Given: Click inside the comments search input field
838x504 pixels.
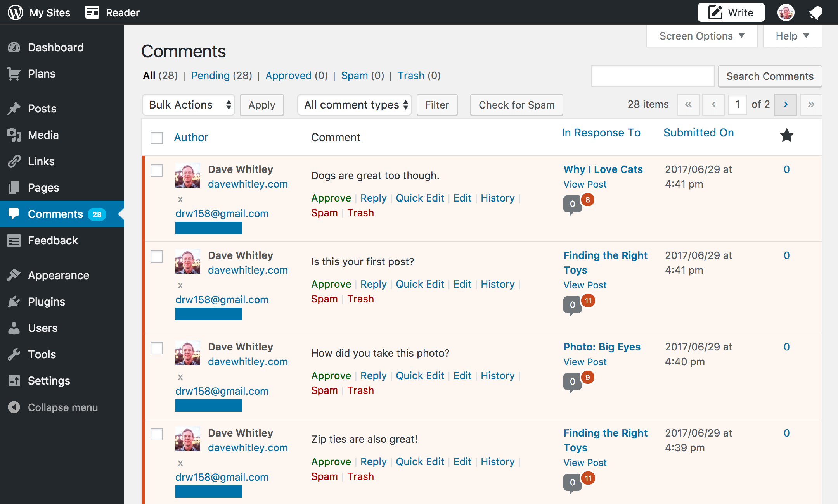Looking at the screenshot, I should tap(652, 76).
